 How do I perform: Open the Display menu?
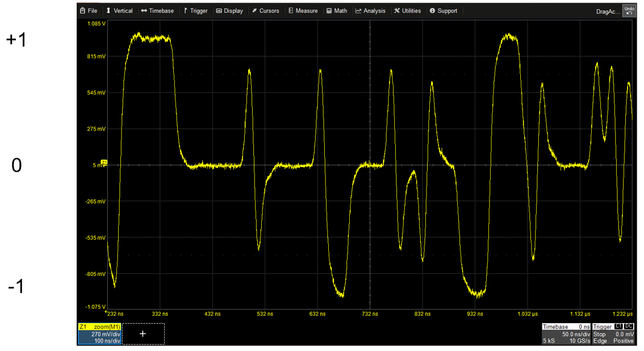(229, 11)
